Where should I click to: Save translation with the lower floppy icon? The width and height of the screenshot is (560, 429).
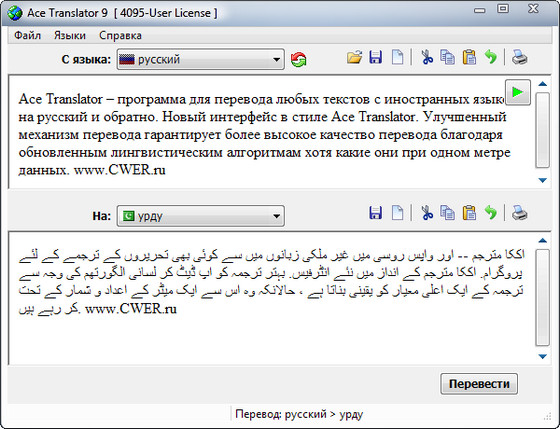click(x=376, y=213)
